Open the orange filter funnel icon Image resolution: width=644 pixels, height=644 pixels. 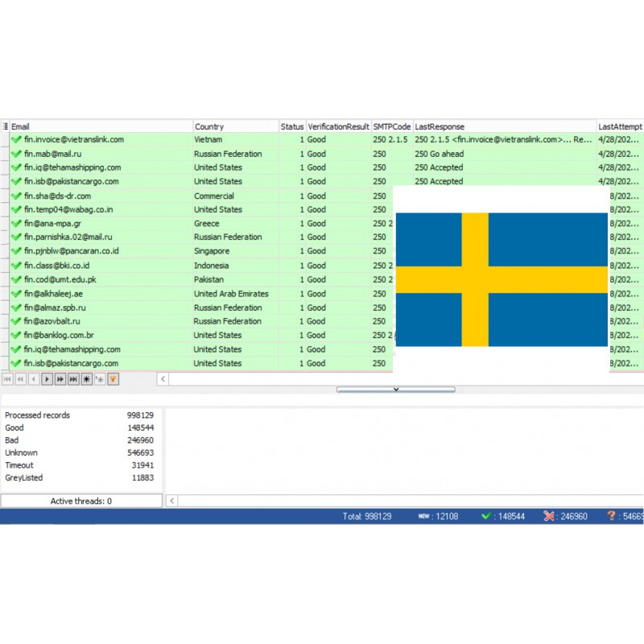coord(114,378)
